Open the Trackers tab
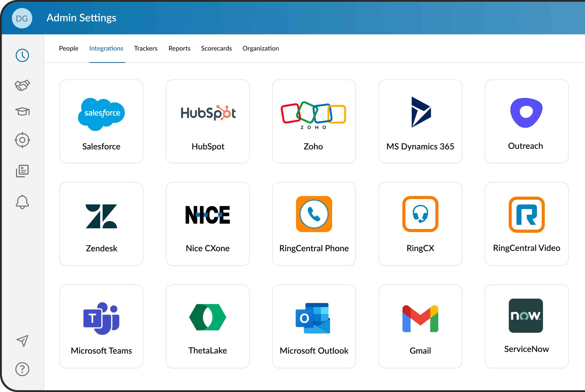Image resolution: width=585 pixels, height=392 pixels. (146, 48)
